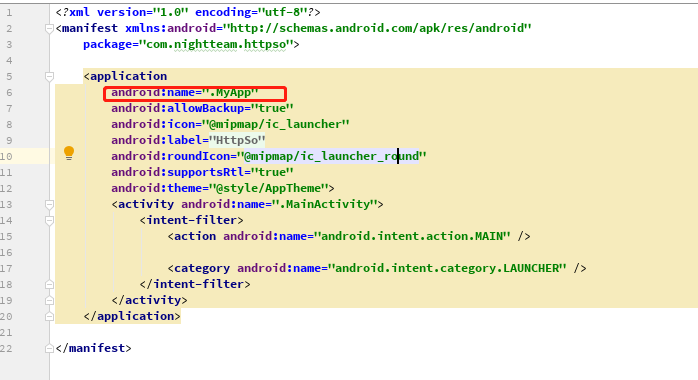Click the ".MainActivity" activity name
698x380 pixels.
(325, 205)
